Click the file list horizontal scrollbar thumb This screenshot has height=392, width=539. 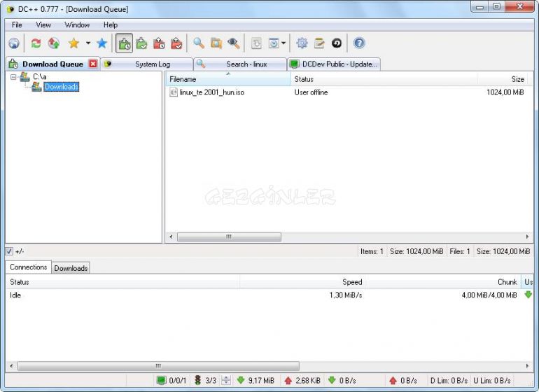click(x=229, y=237)
